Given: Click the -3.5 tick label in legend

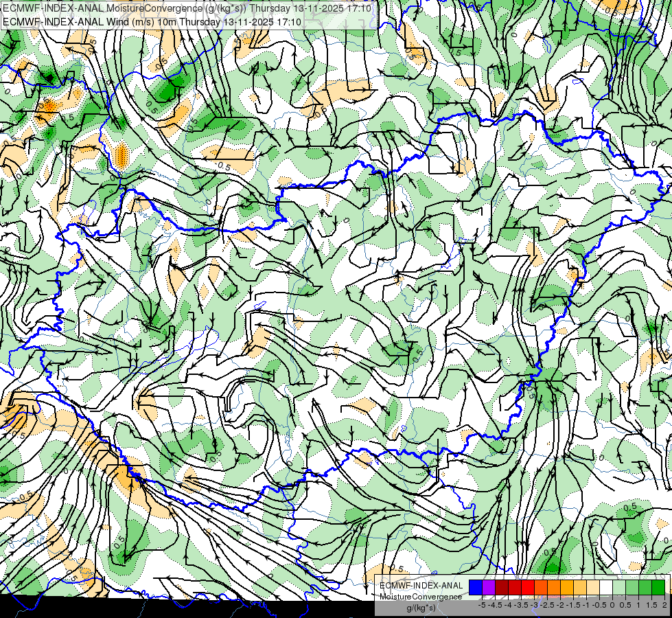Looking at the screenshot, I should click(x=521, y=605).
